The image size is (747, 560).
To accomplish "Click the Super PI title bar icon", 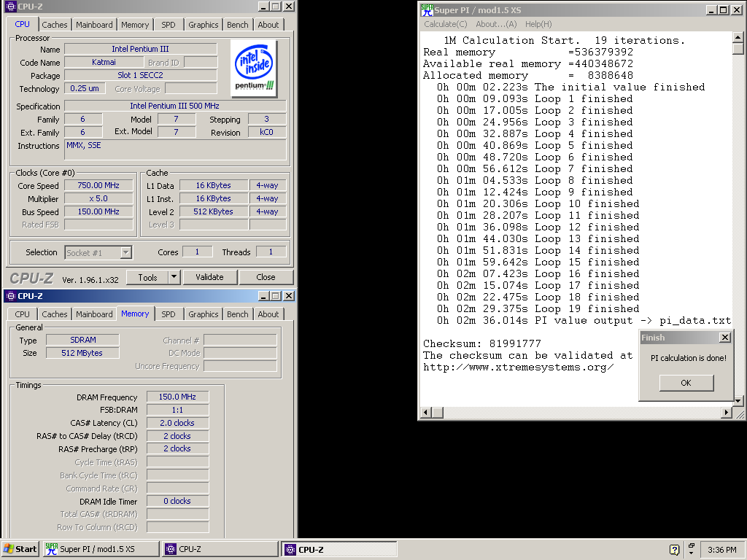I will (x=427, y=9).
